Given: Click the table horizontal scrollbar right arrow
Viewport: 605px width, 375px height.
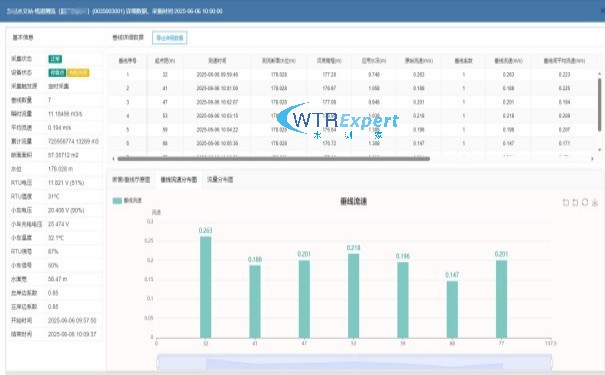Looking at the screenshot, I should (592, 159).
